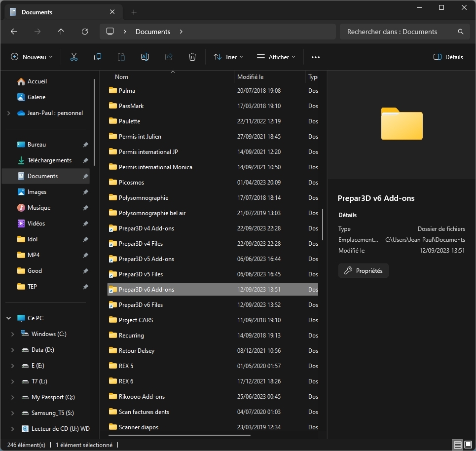Click the Cut scissors icon
This screenshot has height=451, width=476.
[x=74, y=57]
